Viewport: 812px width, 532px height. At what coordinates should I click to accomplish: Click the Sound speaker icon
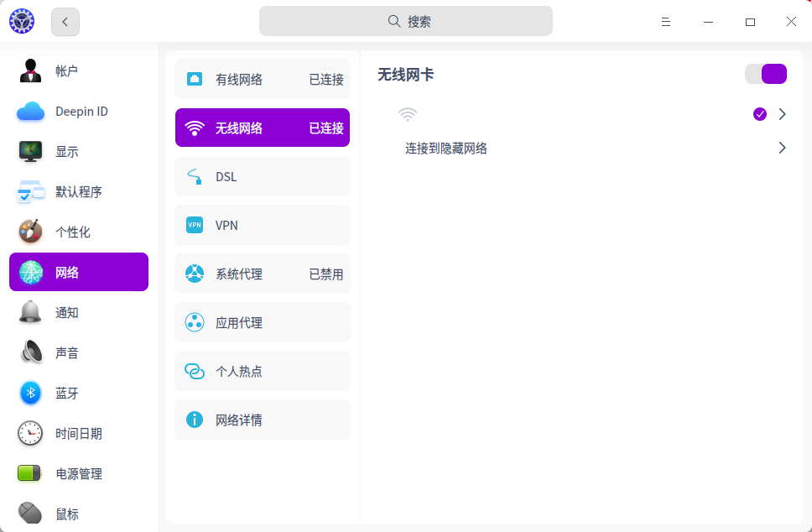[31, 352]
